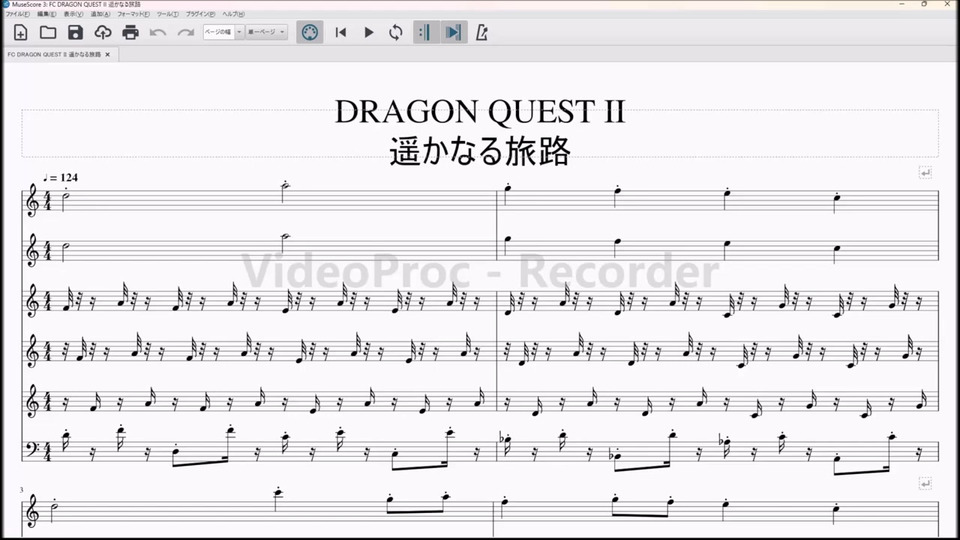This screenshot has width=960, height=540.
Task: Select the 4/4 time signature on bass staff
Action: coord(47,451)
